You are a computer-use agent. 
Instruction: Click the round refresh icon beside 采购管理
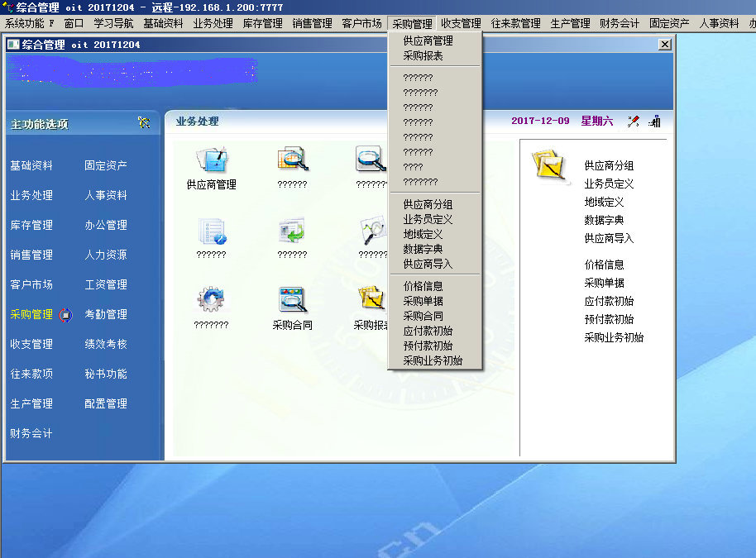point(66,315)
